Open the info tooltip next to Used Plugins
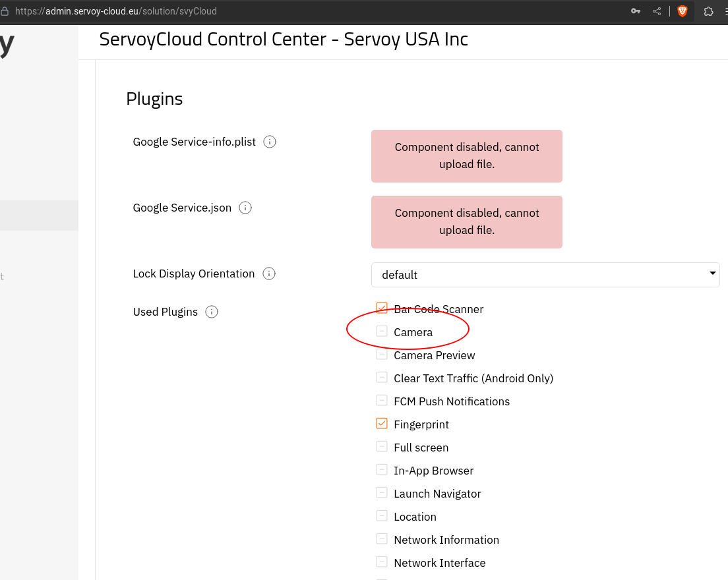This screenshot has height=580, width=728. (x=212, y=312)
